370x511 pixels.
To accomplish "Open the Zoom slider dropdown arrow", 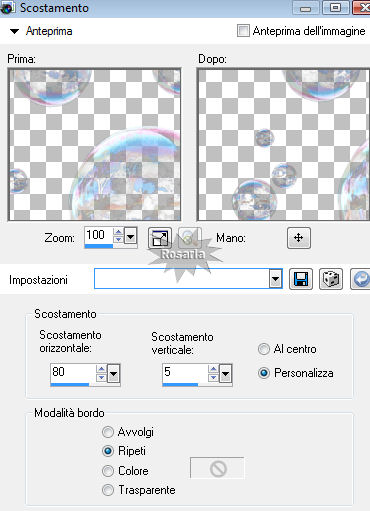I will pyautogui.click(x=130, y=237).
